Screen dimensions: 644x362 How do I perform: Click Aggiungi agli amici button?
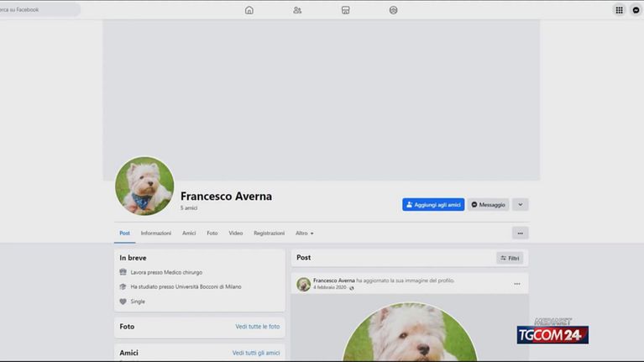tap(433, 204)
